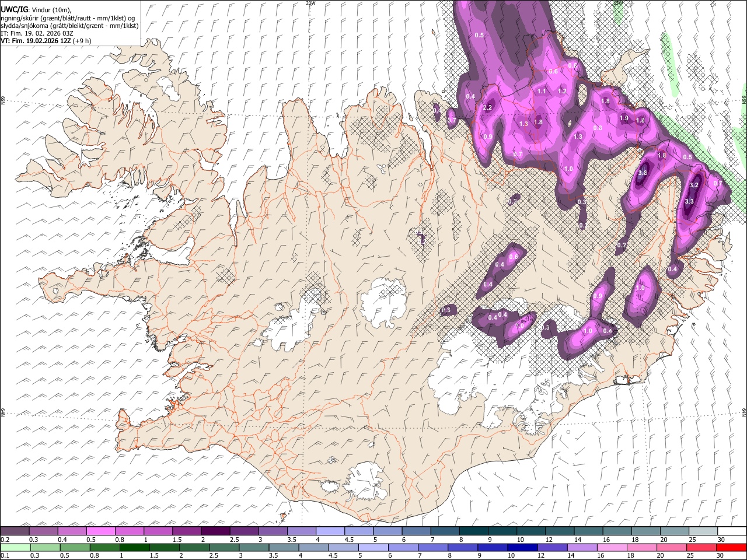Click the 1.9 precipitation value label
This screenshot has width=747, height=560.
[x=624, y=118]
